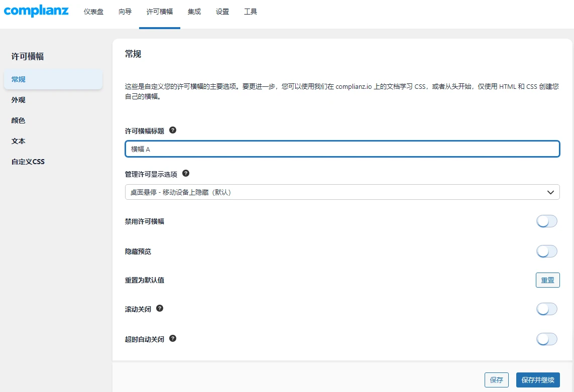The width and height of the screenshot is (574, 392).
Task: Click the help icon next to 滚动关闭
Action: coord(159,308)
